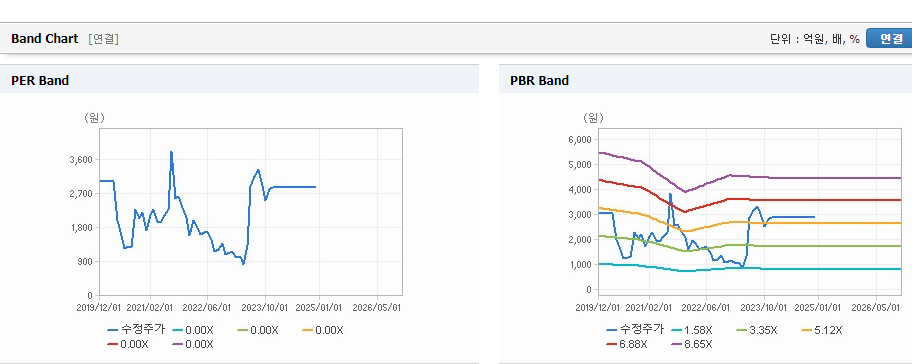Toggle the 1.58X legend in PBR Band
Viewport: 912px width, 364px height.
692,330
